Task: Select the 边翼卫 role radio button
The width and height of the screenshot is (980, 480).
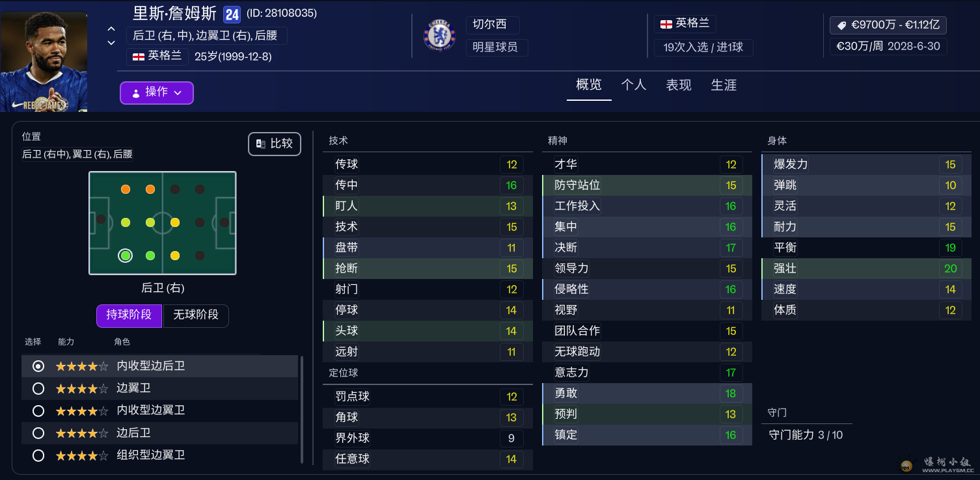Action: pyautogui.click(x=38, y=388)
